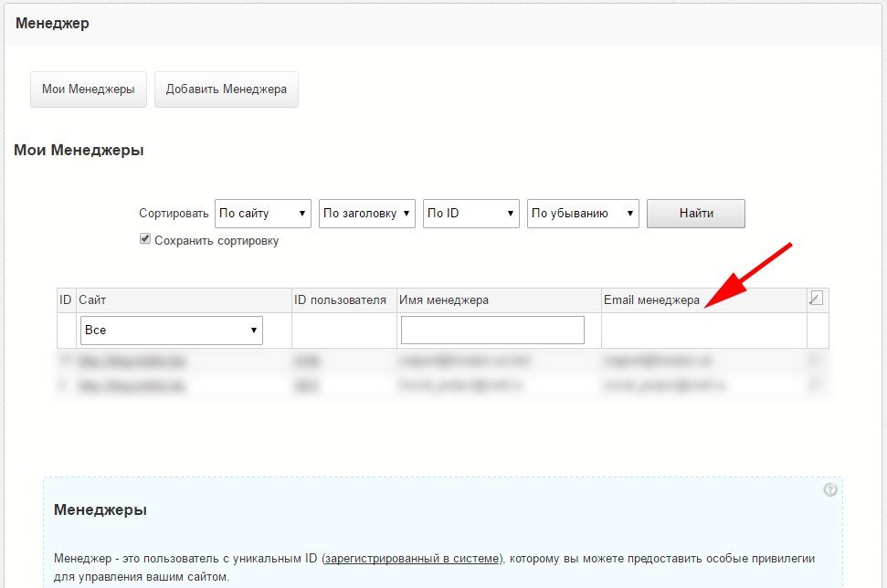Toggle the Сохранить сортировку checkbox
This screenshot has height=588, width=887.
tap(144, 240)
